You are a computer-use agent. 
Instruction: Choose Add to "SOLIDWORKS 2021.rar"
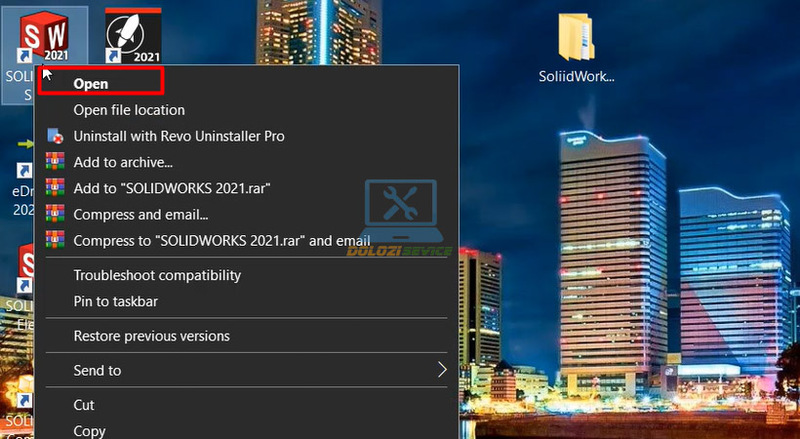pyautogui.click(x=172, y=188)
